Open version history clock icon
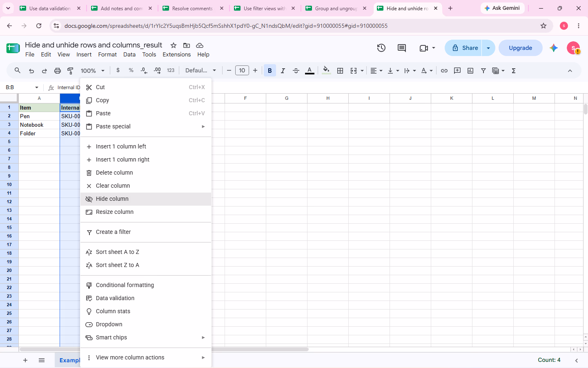This screenshot has height=368, width=588. pyautogui.click(x=381, y=48)
